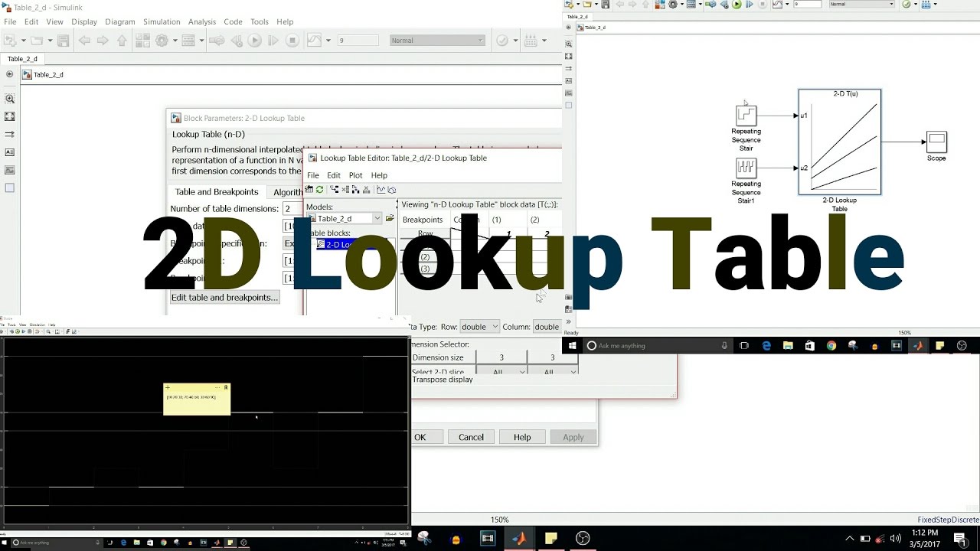Click the Up to Parent arrow in left toolbar
The image size is (980, 551).
click(x=122, y=41)
